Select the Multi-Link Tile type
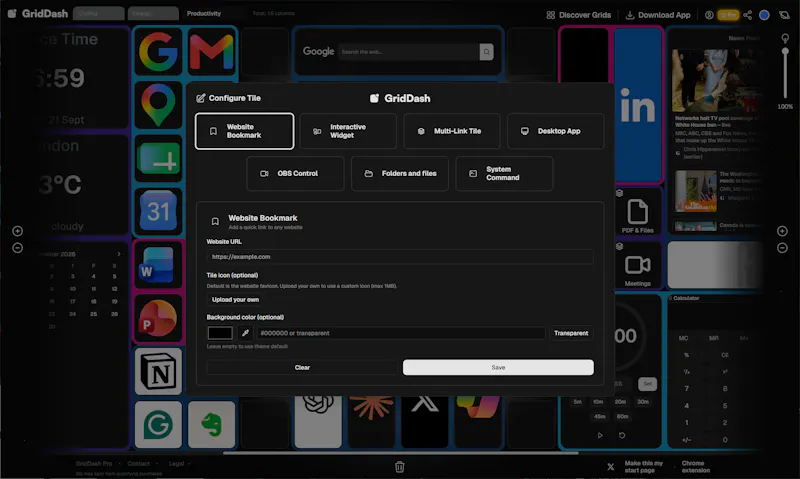 click(452, 131)
